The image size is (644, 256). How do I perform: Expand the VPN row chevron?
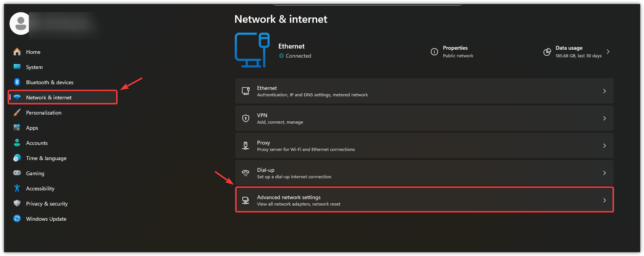coord(604,118)
